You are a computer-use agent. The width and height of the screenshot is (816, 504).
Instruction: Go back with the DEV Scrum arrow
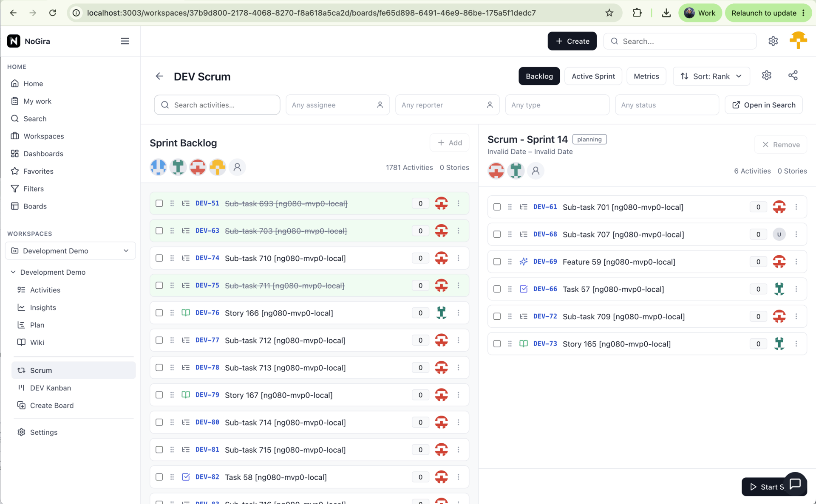tap(159, 76)
